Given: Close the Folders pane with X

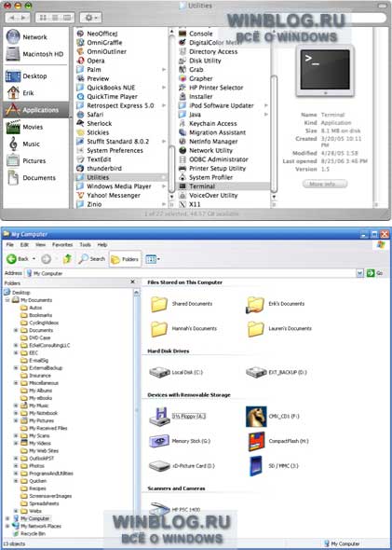Looking at the screenshot, I should pos(133,282).
